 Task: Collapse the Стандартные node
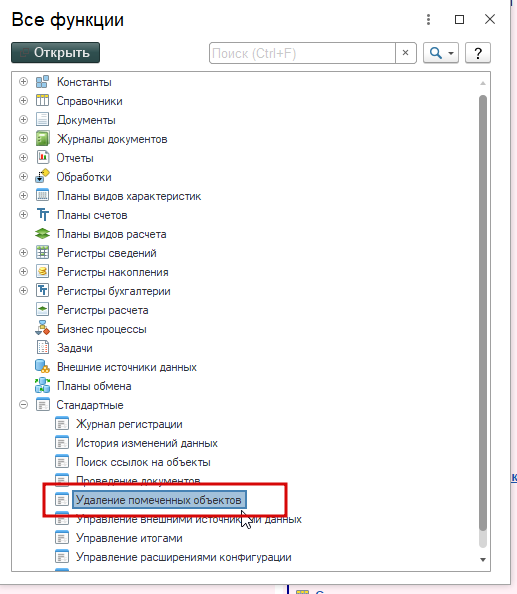(23, 405)
